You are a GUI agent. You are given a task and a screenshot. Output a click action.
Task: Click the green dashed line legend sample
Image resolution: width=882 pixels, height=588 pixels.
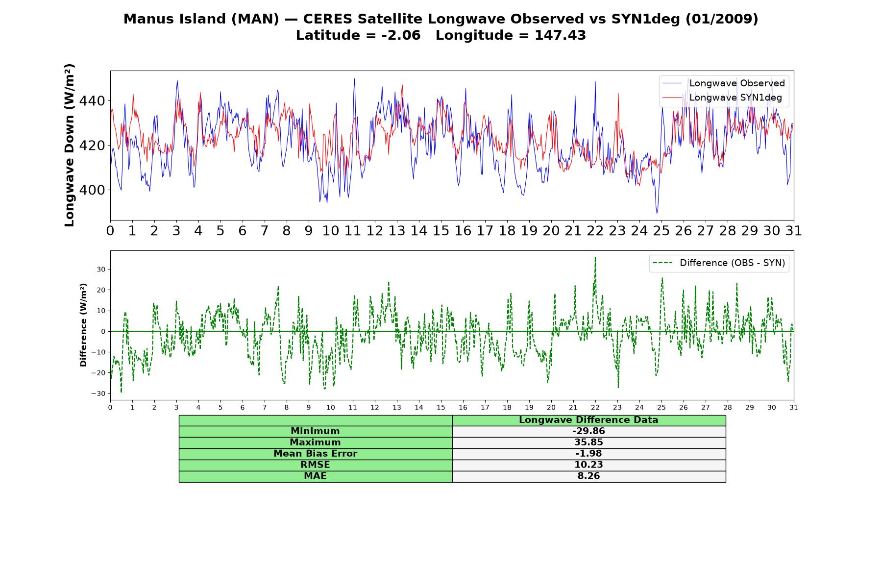click(x=663, y=263)
